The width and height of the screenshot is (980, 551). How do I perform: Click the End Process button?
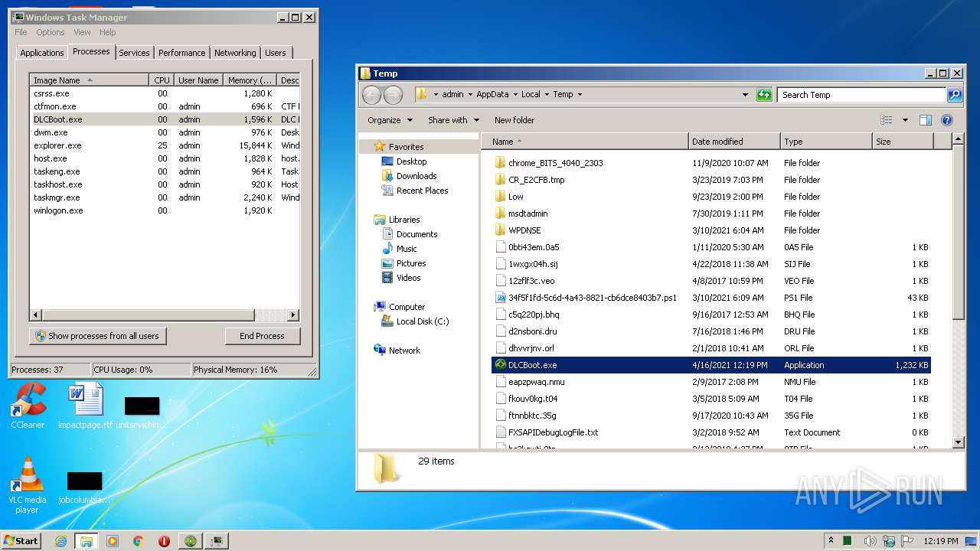[x=262, y=336]
